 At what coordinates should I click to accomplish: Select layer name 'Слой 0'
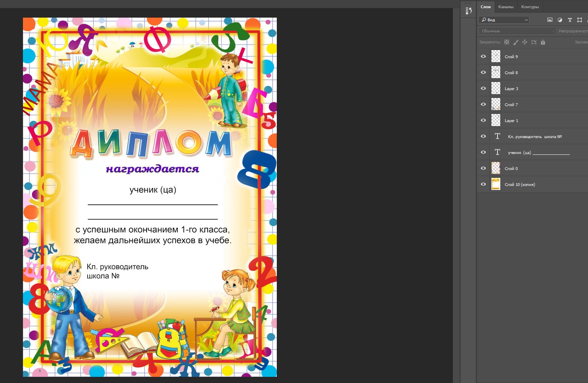click(x=511, y=169)
